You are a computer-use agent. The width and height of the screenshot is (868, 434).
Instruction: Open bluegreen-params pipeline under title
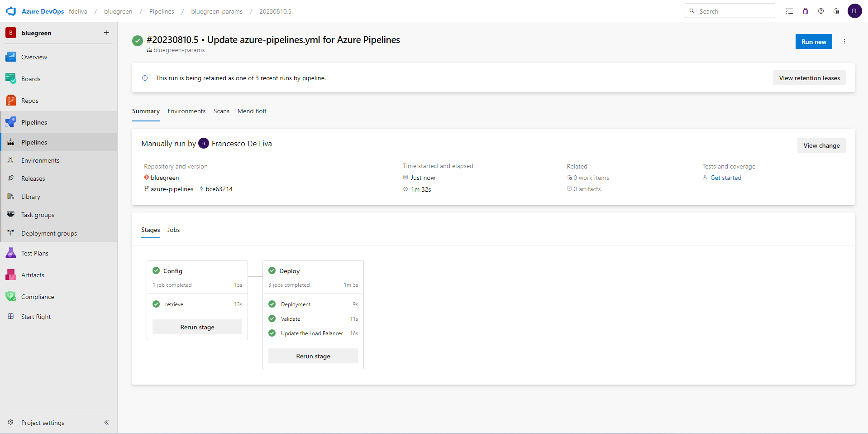click(x=179, y=50)
